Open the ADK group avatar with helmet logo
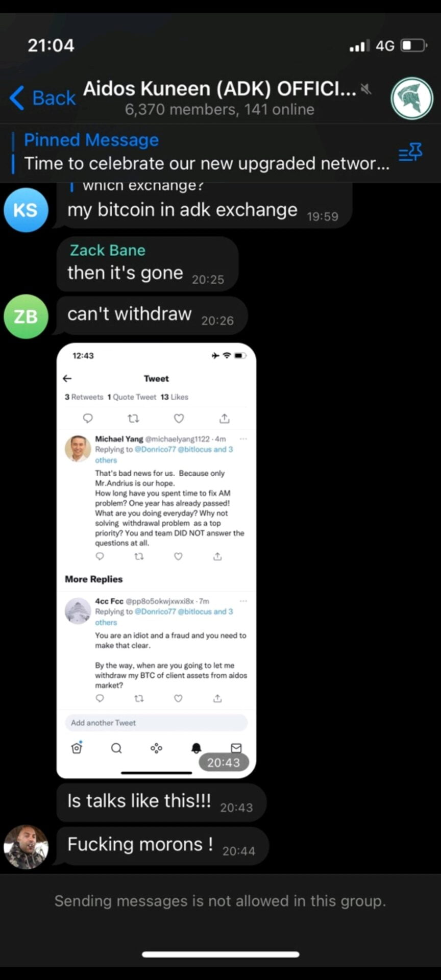The image size is (441, 980). click(x=412, y=99)
